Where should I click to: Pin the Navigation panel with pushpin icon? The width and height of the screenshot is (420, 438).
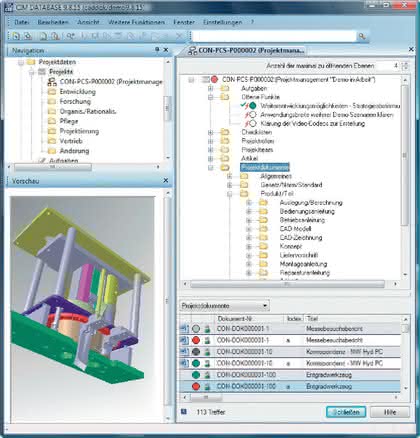click(x=157, y=50)
